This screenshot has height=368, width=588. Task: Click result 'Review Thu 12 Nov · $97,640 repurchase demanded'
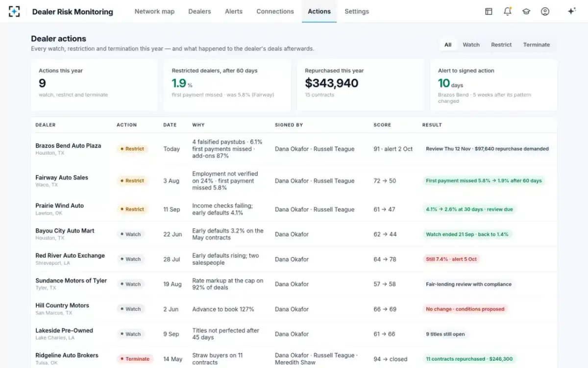487,149
